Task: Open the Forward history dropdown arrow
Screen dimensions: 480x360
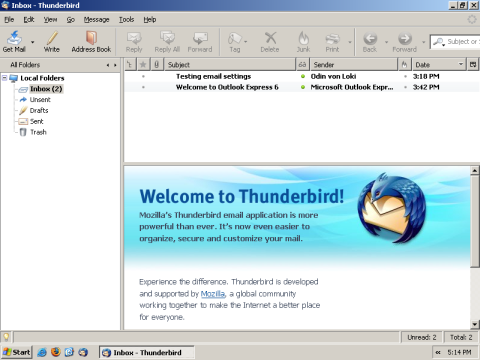Action: (424, 42)
